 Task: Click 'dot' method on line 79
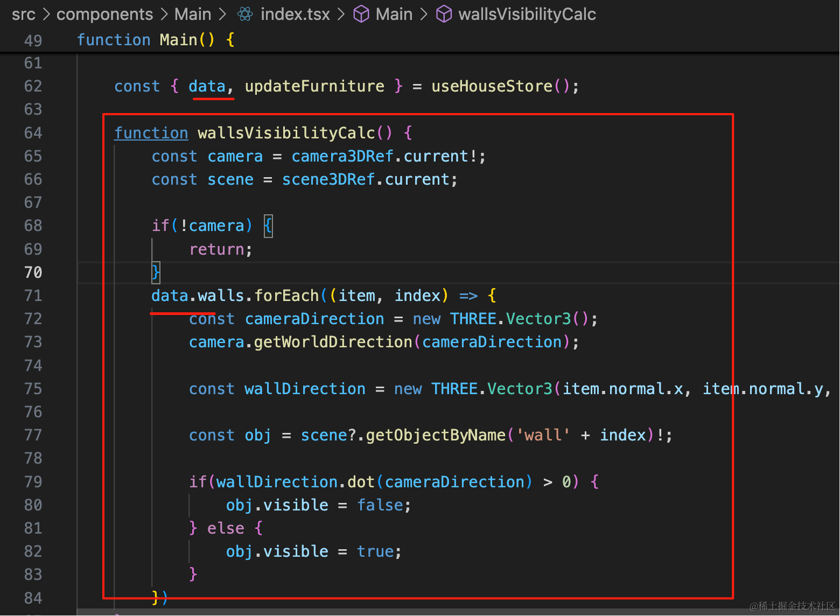pos(361,482)
